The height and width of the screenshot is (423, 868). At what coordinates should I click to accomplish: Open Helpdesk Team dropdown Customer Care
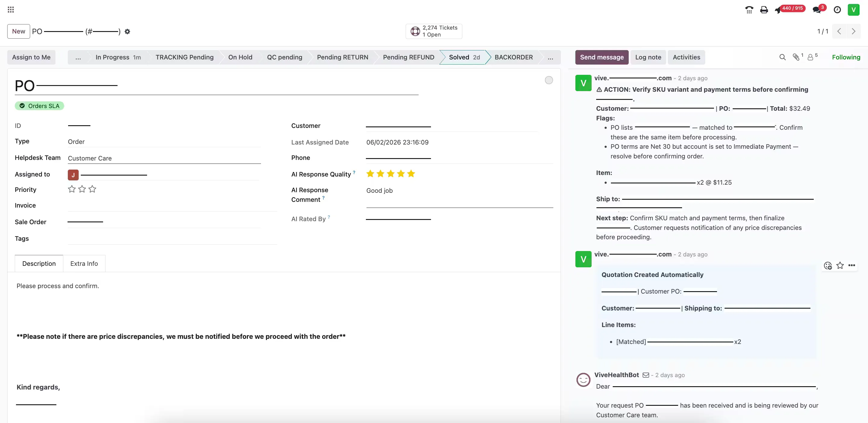click(x=164, y=158)
